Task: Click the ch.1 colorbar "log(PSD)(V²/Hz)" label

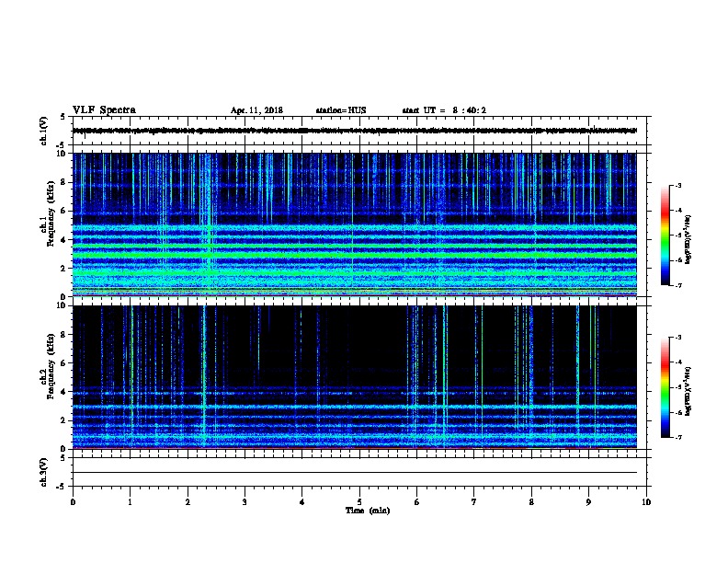Action: (688, 239)
